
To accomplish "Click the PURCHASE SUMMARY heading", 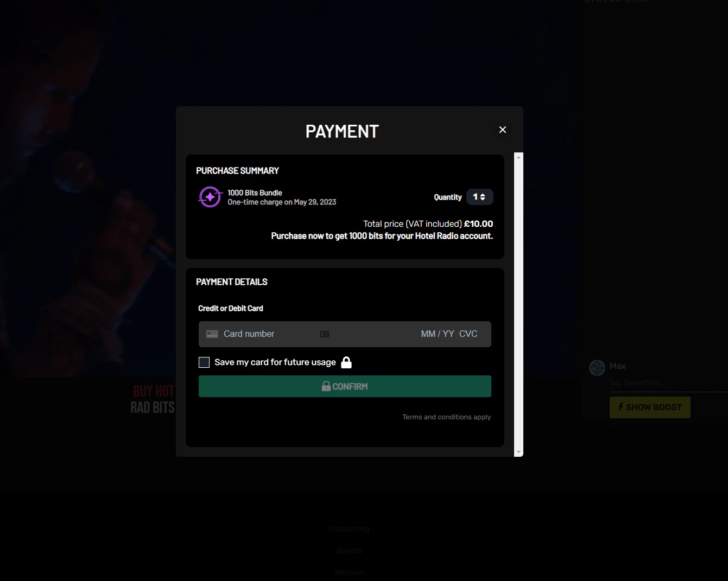I will [x=237, y=171].
